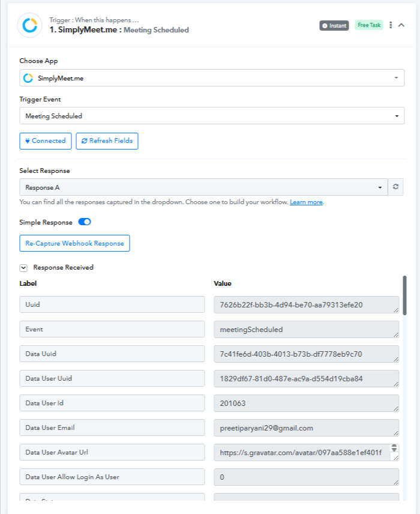420x514 pixels.
Task: Click the Event label field
Action: [x=112, y=329]
